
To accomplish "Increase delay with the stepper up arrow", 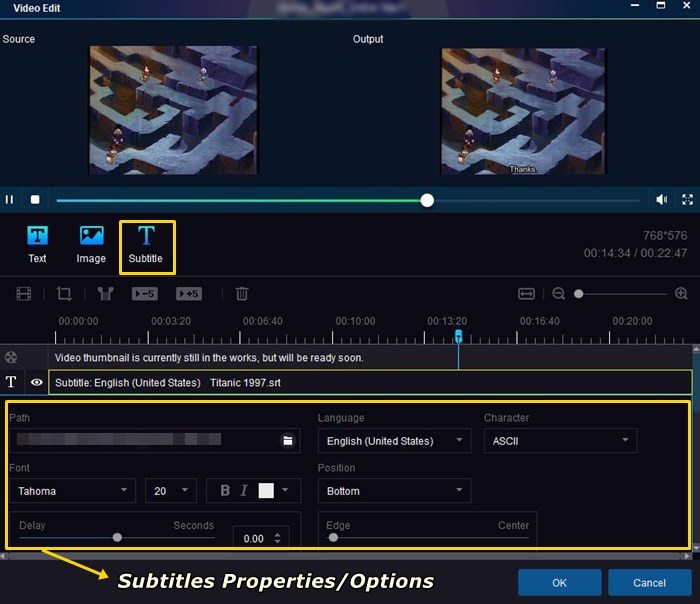I will [277, 535].
